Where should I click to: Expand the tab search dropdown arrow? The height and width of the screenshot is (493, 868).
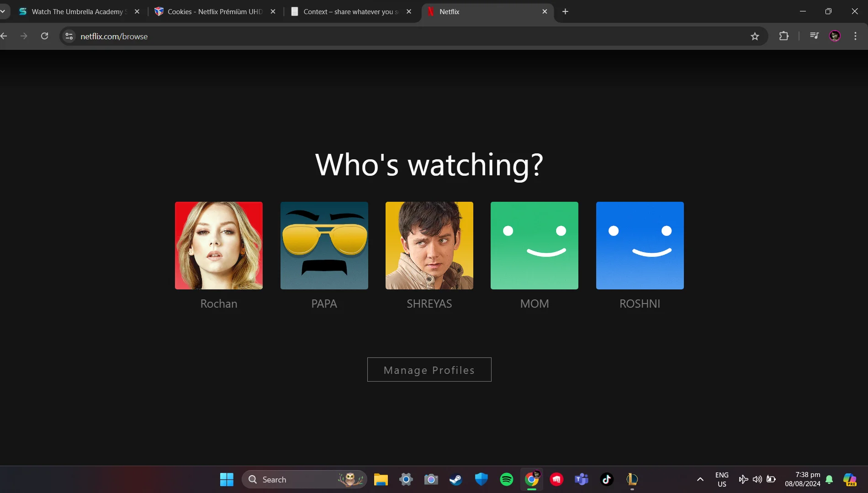coord(3,11)
